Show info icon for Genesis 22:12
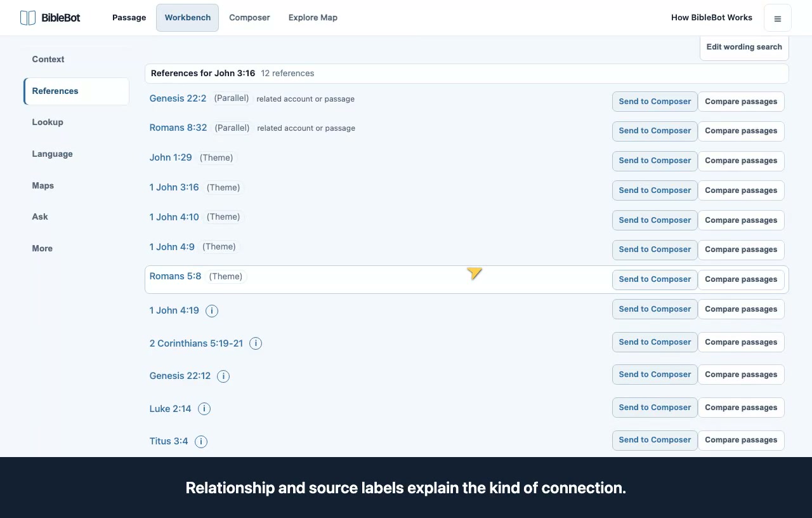This screenshot has width=812, height=518. pyautogui.click(x=223, y=376)
